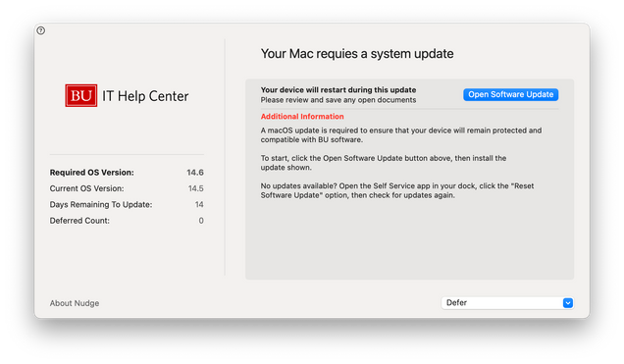Click the red BU logo
This screenshot has width=624, height=364.
(81, 95)
